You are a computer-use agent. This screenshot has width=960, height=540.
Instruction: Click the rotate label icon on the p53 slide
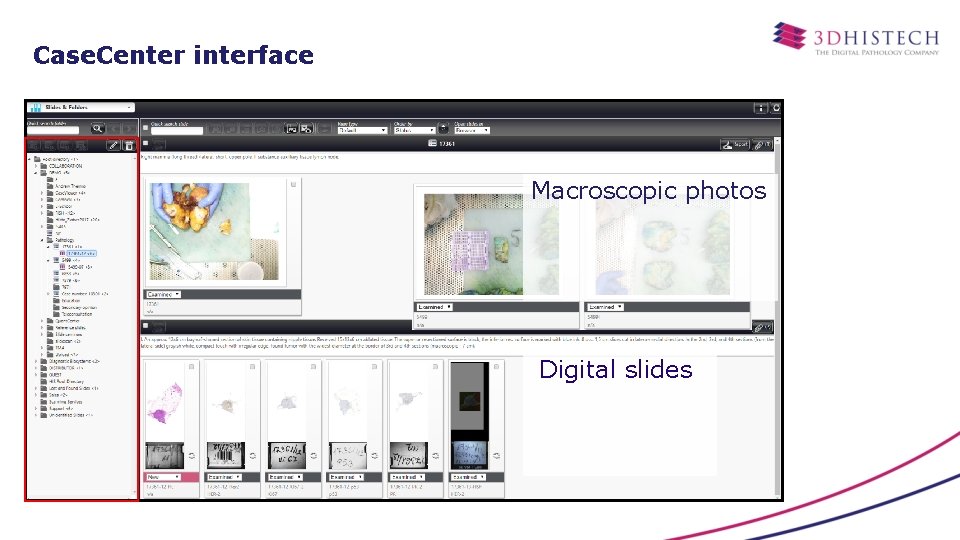(374, 456)
